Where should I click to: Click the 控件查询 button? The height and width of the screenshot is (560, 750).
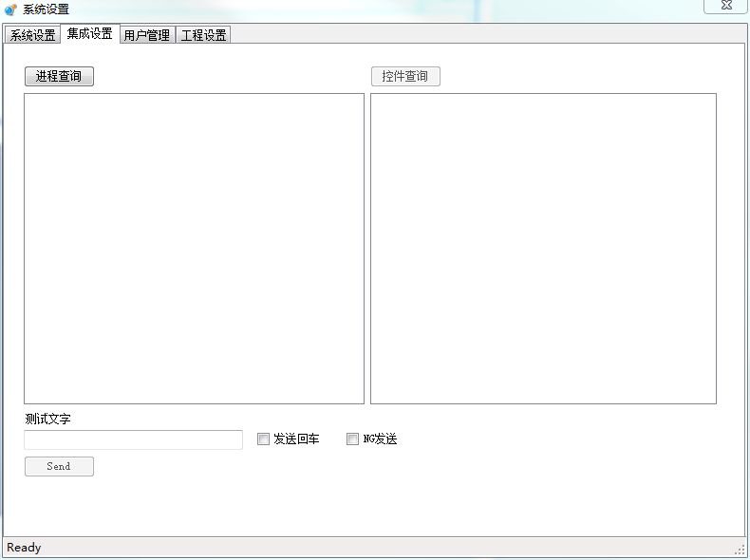click(x=405, y=77)
